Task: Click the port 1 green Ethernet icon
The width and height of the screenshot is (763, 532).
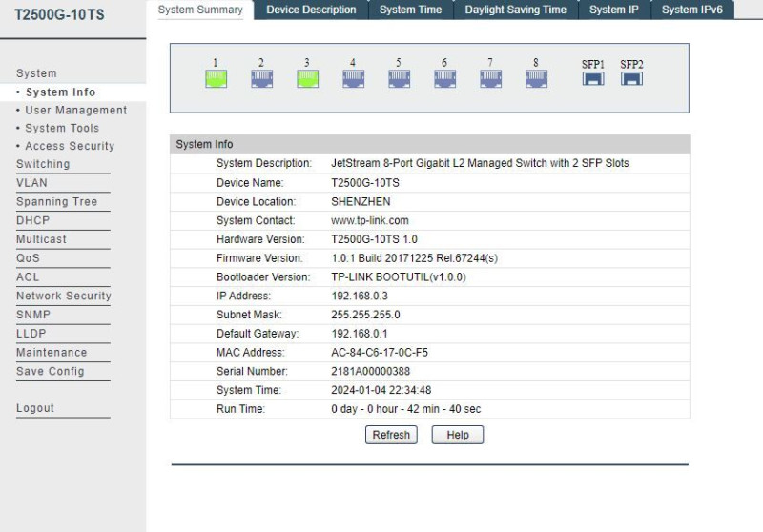Action: [x=217, y=79]
